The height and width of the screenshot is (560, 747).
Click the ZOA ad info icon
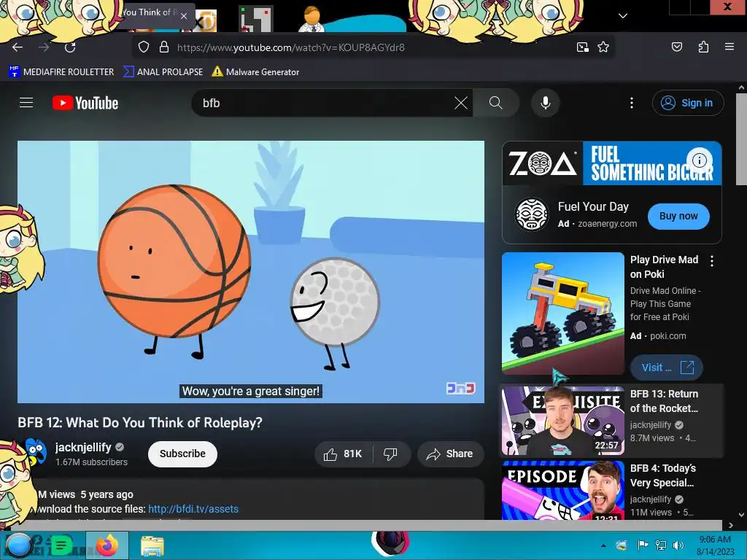[700, 160]
